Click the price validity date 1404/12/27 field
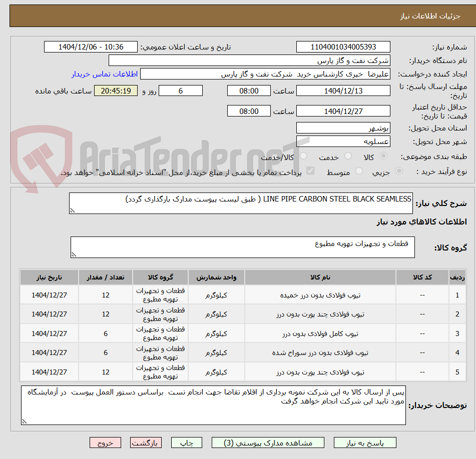Screen dimensions: 476x459 point(343,111)
